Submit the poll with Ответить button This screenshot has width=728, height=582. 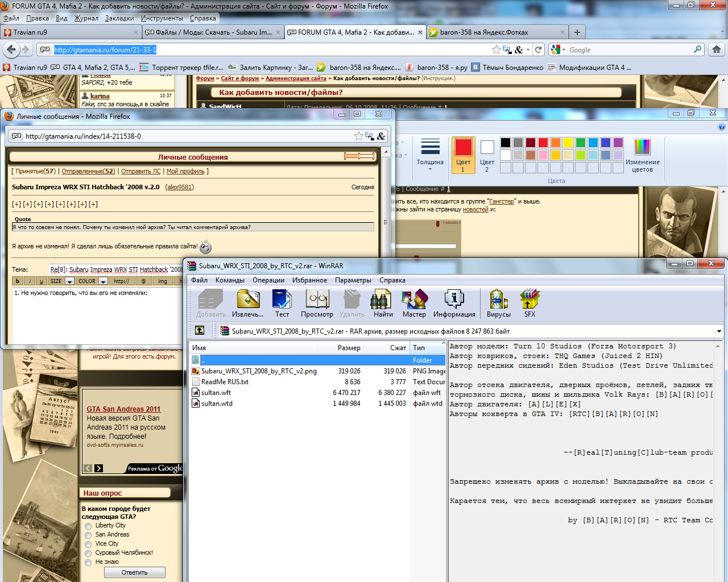[134, 572]
